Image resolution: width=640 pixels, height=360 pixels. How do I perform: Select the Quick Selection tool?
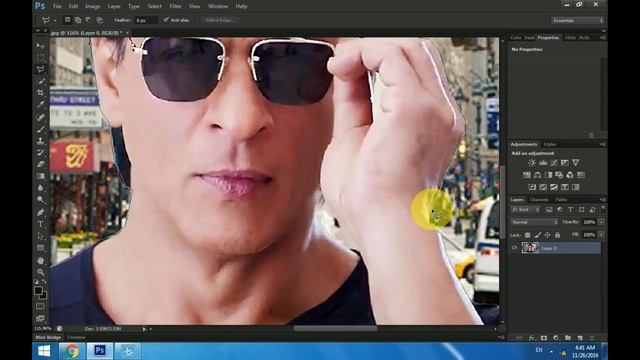pos(40,81)
